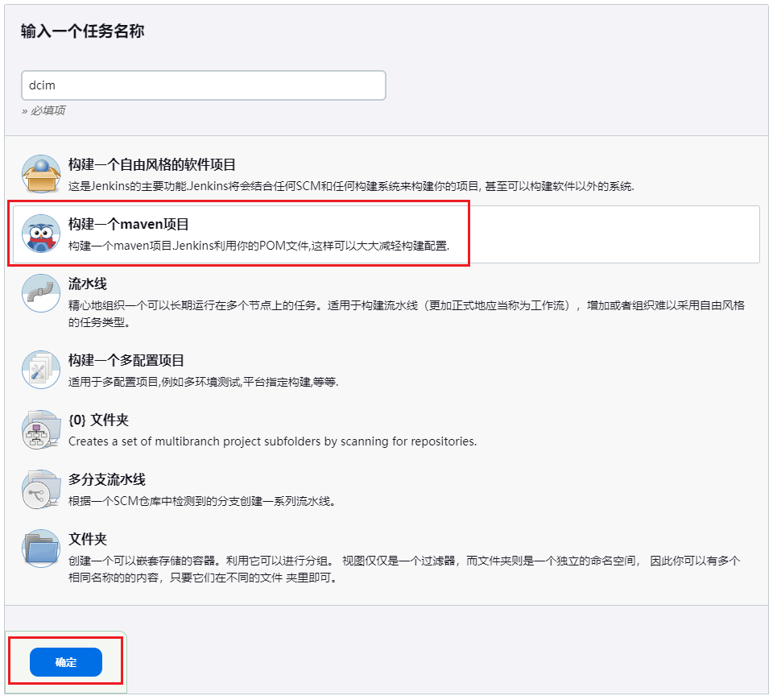Click description 根据一个SCM仓库中检测到的分支
This screenshot has width=777, height=700.
(202, 501)
